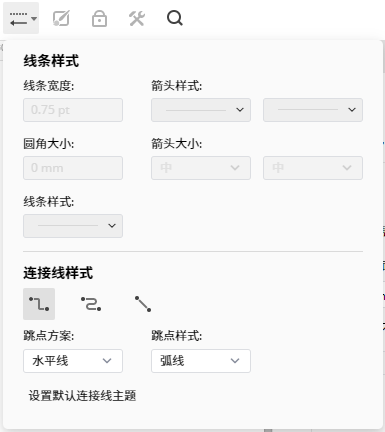This screenshot has width=385, height=432.
Task: Click the small arrow beside line icon
Action: coord(34,19)
